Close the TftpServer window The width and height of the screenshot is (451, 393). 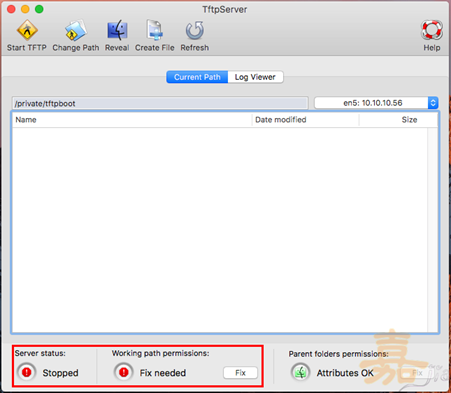tap(11, 9)
